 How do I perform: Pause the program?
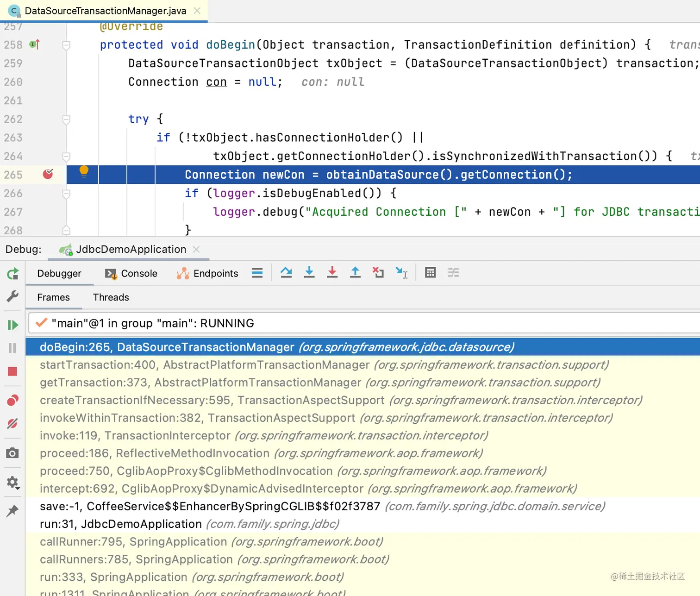pos(12,348)
